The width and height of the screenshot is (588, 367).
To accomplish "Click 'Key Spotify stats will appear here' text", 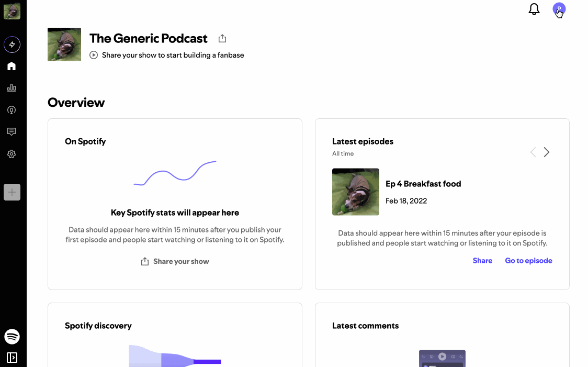I will click(x=175, y=213).
